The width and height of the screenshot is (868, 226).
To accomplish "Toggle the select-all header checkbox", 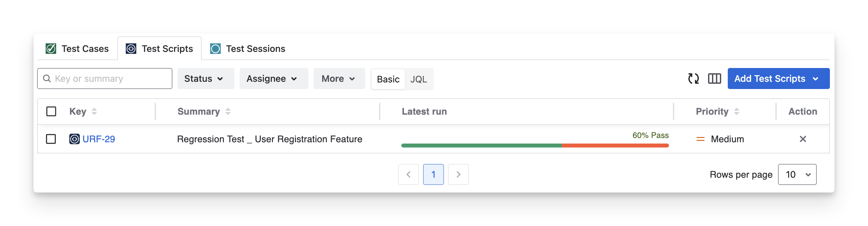I will 51,111.
